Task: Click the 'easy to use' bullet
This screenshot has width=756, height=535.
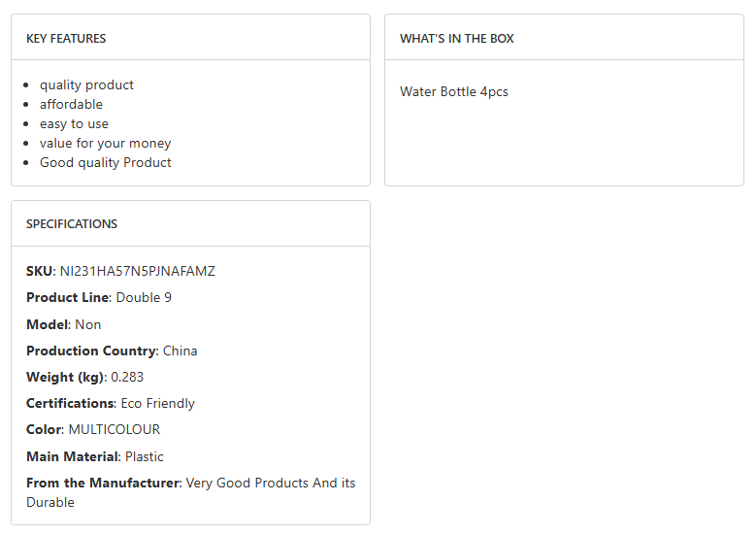Action: point(74,124)
